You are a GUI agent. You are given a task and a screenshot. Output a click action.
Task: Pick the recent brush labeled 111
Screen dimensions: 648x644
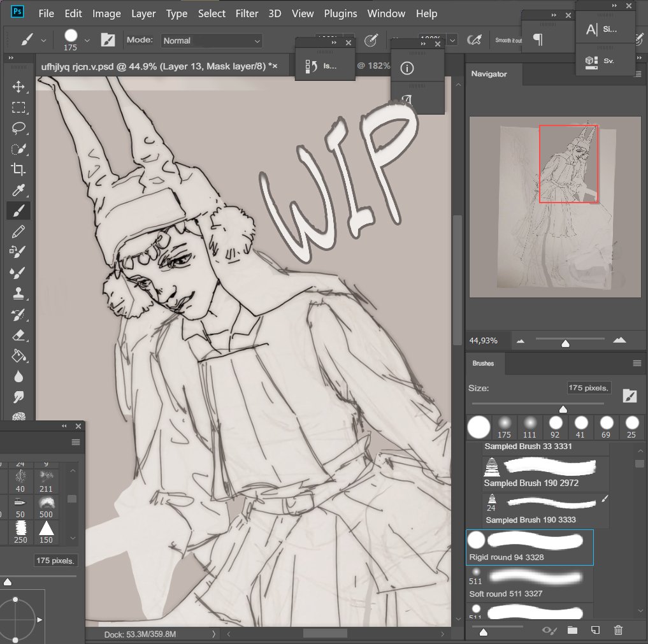tap(530, 427)
